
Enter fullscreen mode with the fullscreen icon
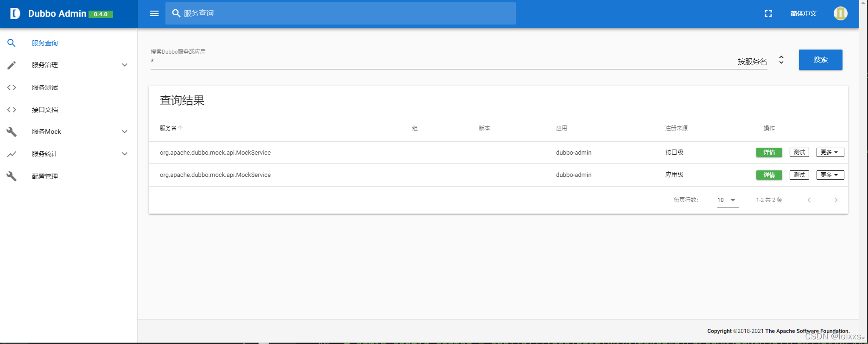point(768,13)
